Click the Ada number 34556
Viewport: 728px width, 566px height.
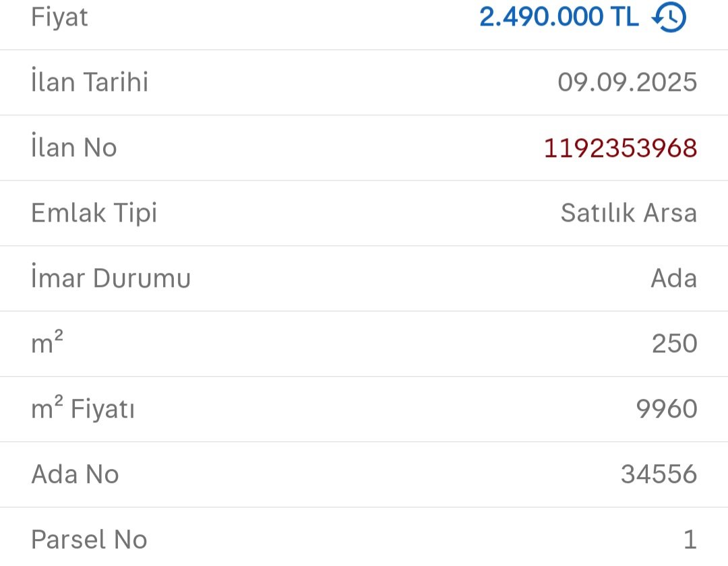(659, 474)
